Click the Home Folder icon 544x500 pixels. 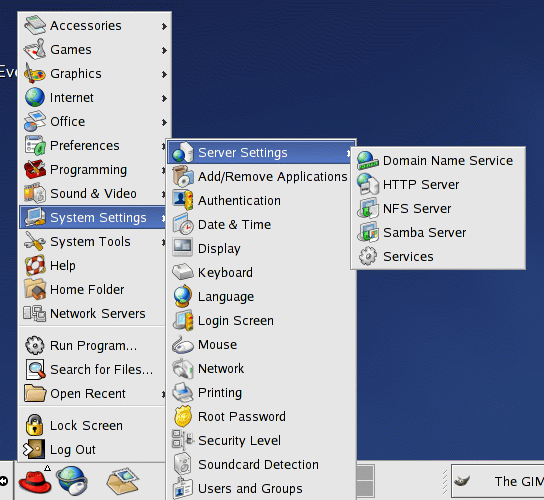click(35, 289)
